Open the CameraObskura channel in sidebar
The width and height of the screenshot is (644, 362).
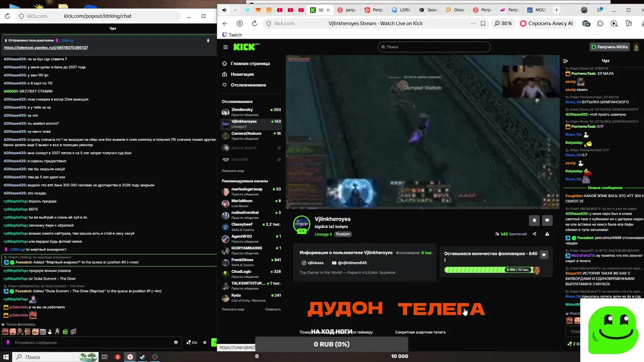tap(251, 136)
